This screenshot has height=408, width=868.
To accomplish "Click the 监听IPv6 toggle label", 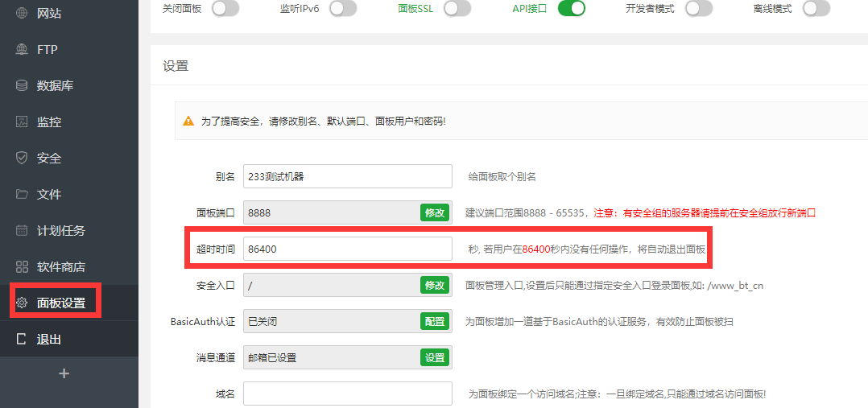I will click(x=300, y=9).
